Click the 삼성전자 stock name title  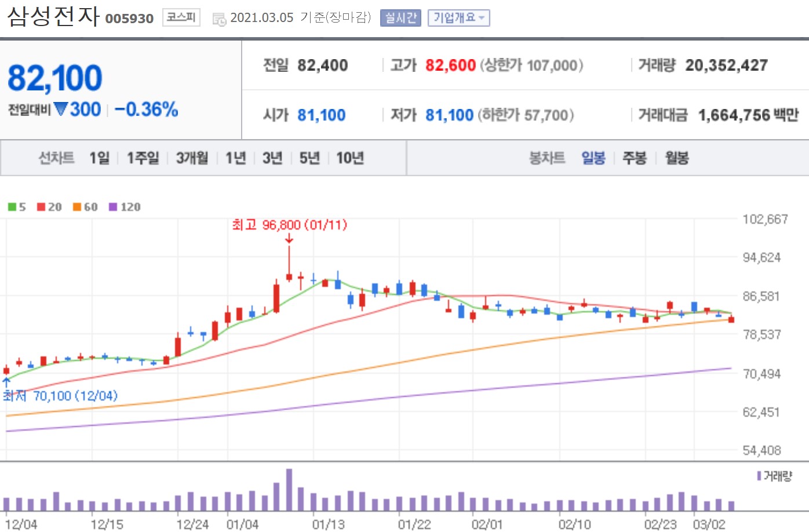point(53,16)
